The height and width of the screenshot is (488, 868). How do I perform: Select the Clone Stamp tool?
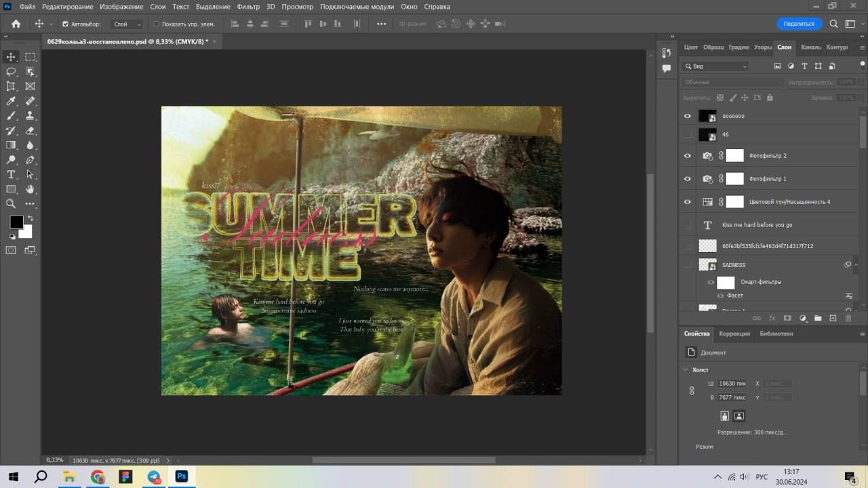pos(30,116)
